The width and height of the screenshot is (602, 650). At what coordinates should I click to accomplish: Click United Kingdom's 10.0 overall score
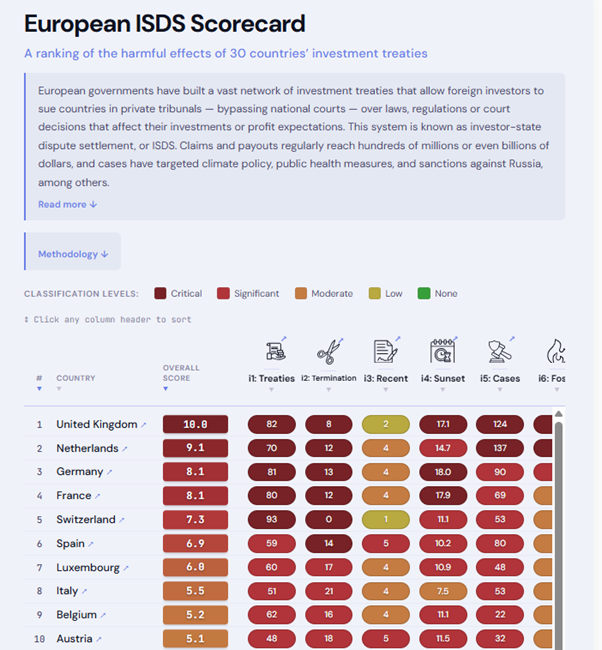[195, 424]
